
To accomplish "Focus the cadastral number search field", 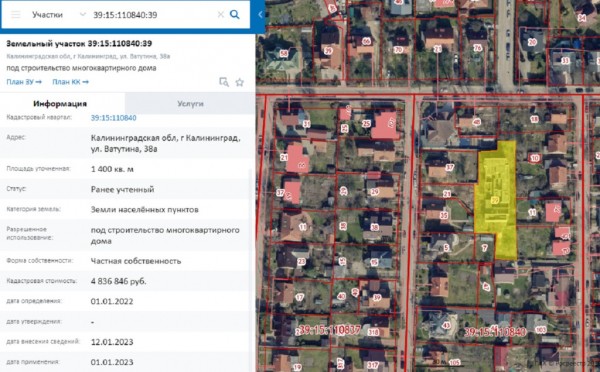I will coord(153,15).
